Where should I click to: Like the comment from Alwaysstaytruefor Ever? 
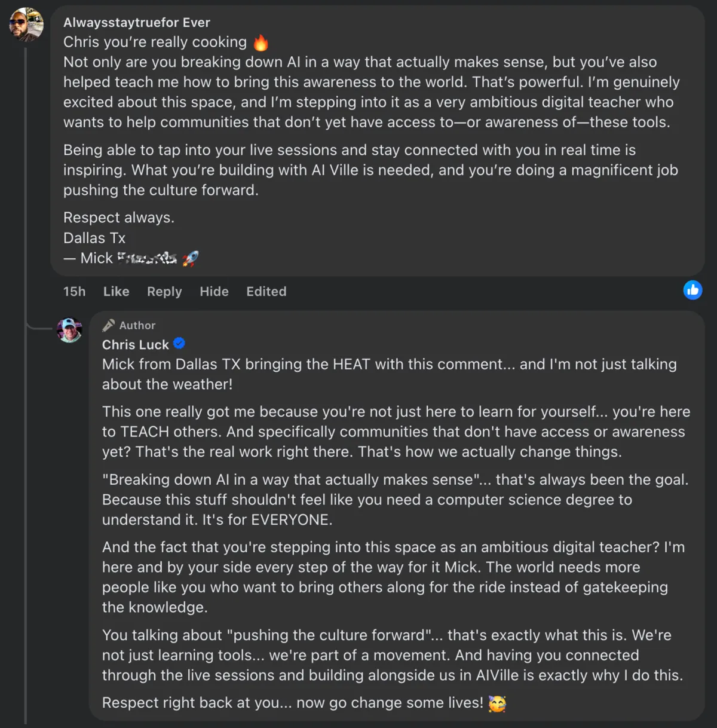pos(116,292)
